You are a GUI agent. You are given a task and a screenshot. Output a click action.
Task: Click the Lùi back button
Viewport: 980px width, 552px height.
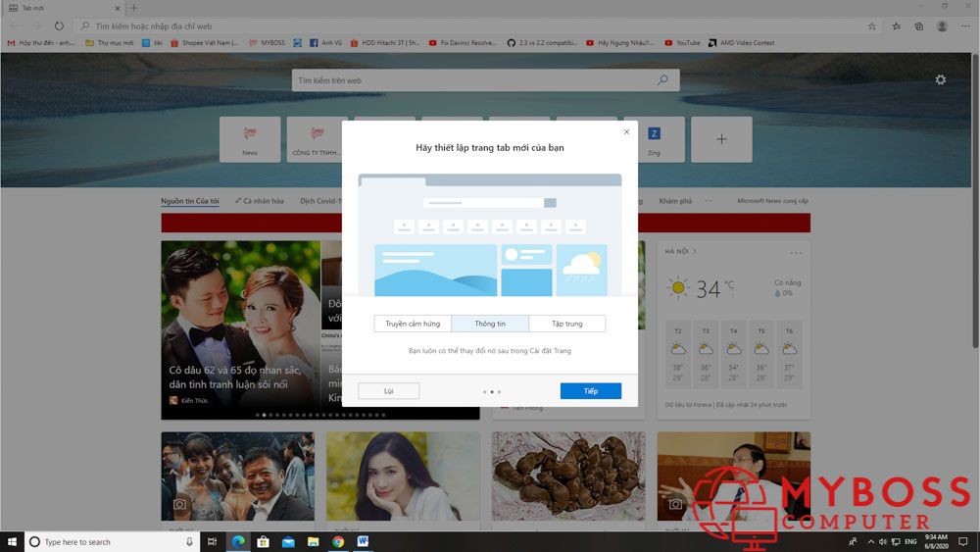tap(389, 391)
